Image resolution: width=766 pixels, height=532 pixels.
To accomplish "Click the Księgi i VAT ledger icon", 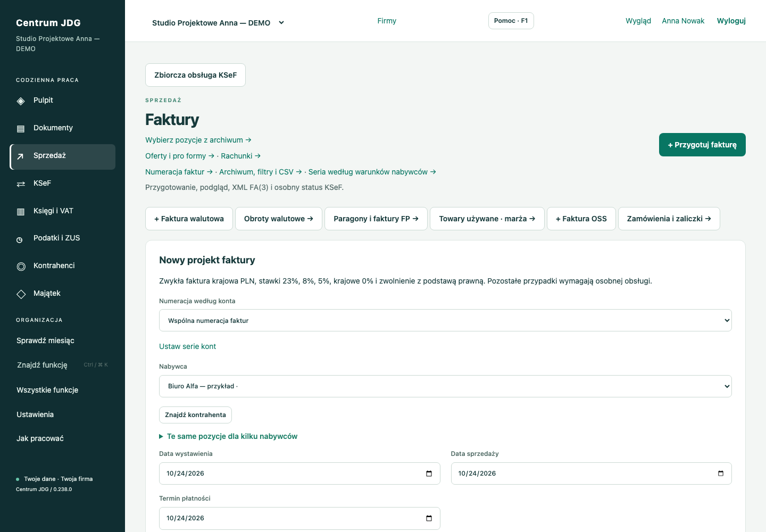I will [21, 212].
